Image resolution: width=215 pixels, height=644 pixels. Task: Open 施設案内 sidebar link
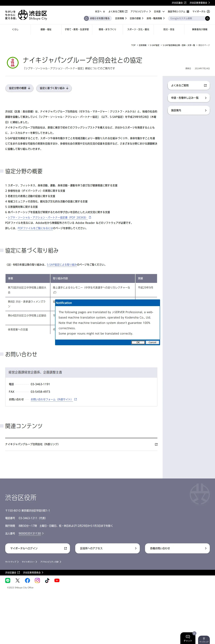(x=189, y=111)
